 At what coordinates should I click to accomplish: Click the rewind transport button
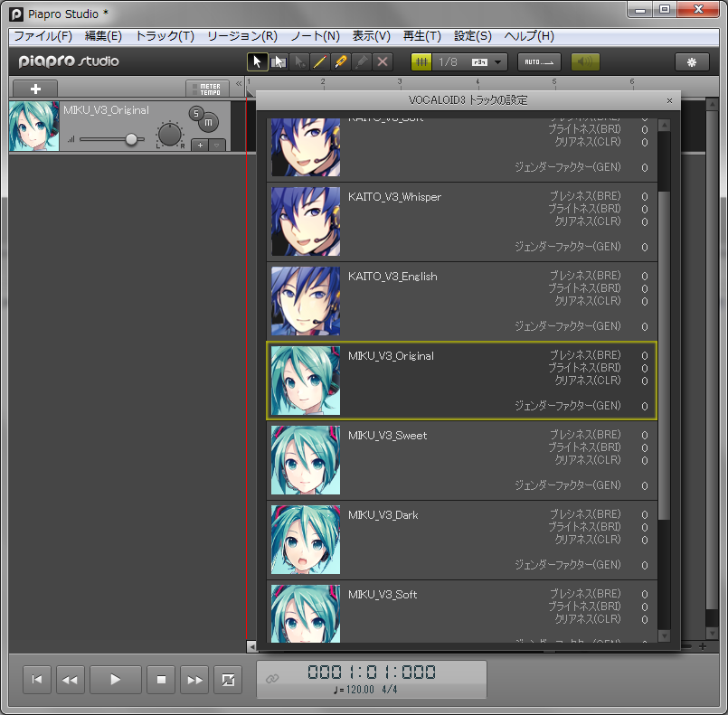click(71, 680)
